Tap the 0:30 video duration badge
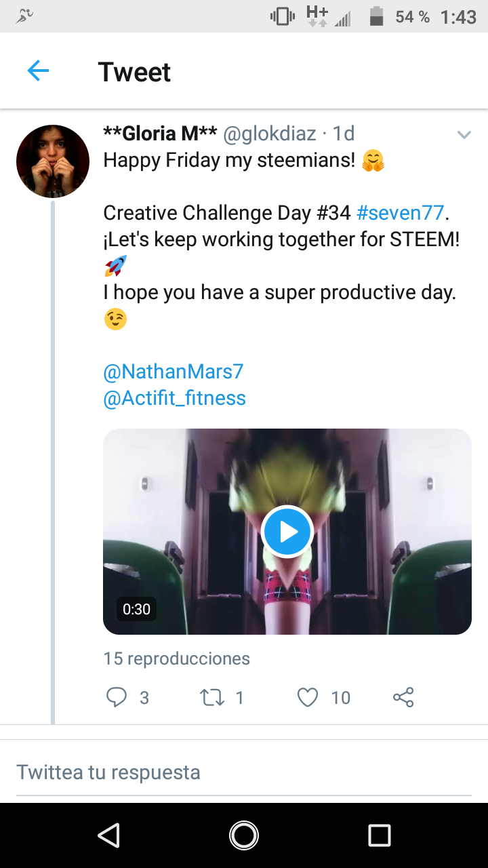The height and width of the screenshot is (868, 488). (136, 609)
